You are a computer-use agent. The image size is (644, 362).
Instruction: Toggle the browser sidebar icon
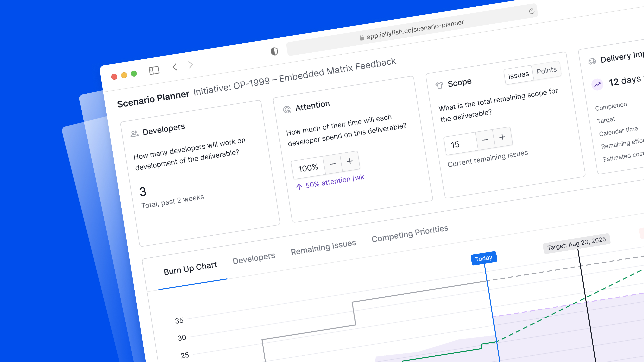[x=154, y=70]
